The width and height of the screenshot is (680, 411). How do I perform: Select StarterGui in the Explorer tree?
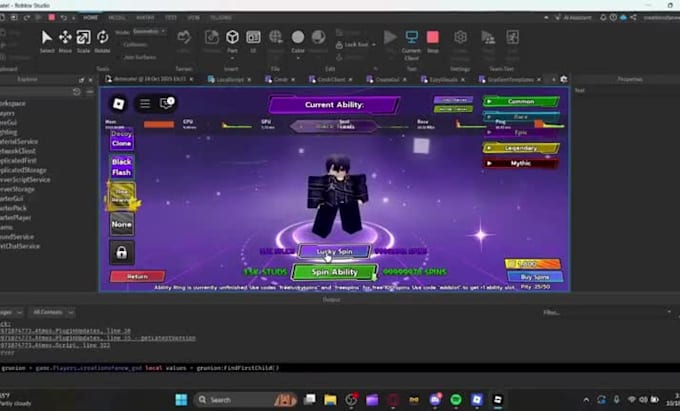coord(12,199)
